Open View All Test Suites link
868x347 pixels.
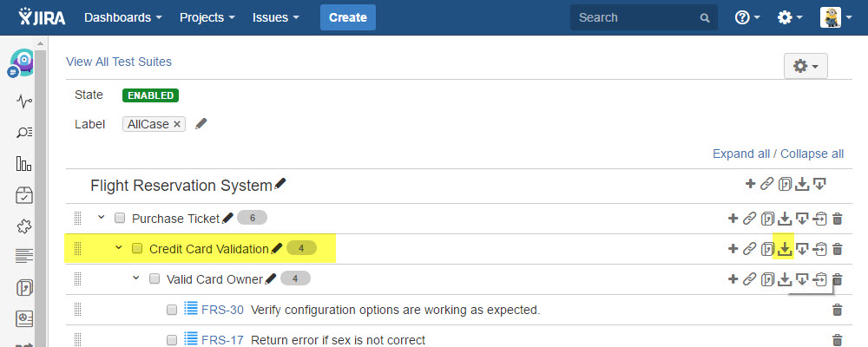[x=119, y=62]
